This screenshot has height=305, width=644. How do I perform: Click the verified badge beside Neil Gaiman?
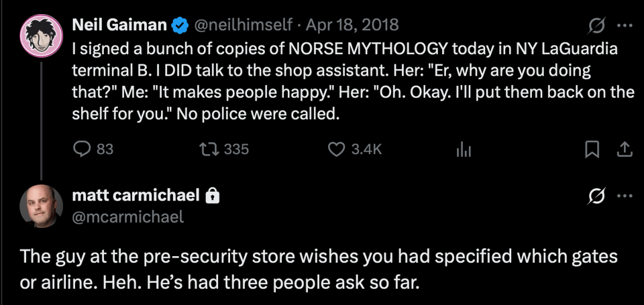click(180, 26)
